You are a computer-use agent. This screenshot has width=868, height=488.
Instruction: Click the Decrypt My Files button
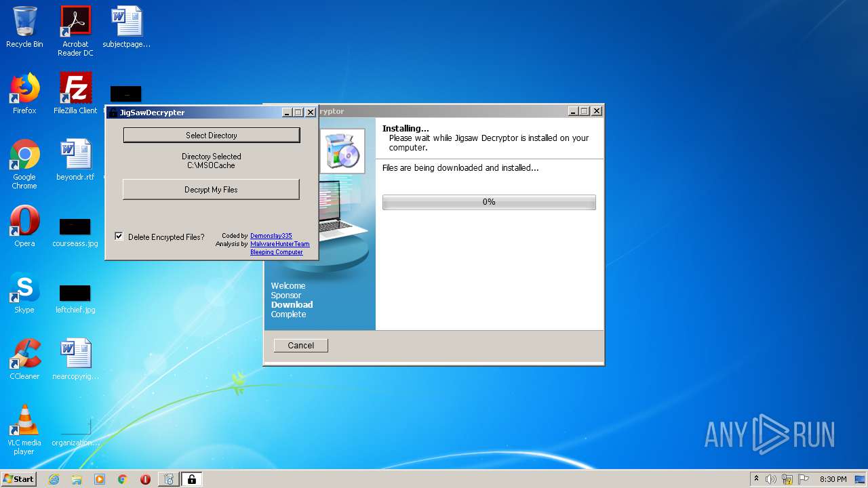211,190
